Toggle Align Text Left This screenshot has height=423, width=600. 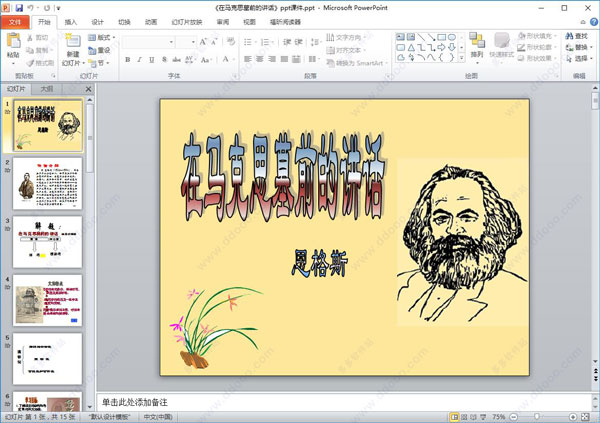click(x=248, y=59)
